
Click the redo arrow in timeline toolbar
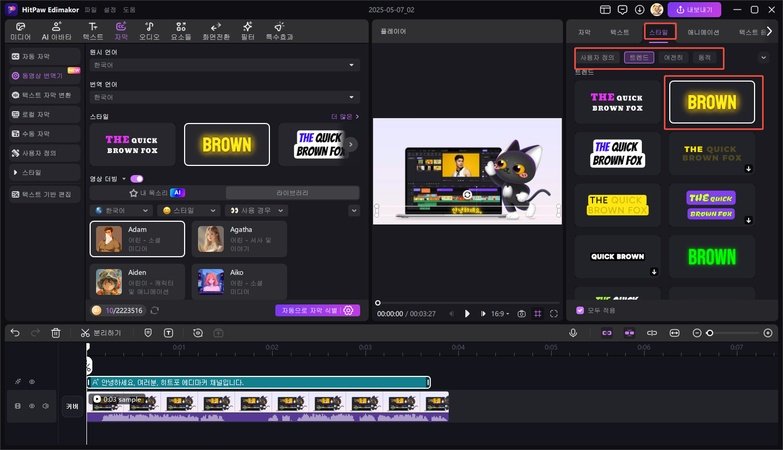click(35, 333)
